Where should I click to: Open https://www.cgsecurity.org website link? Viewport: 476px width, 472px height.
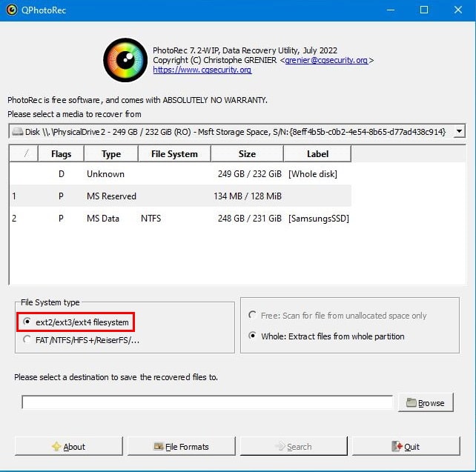point(202,70)
